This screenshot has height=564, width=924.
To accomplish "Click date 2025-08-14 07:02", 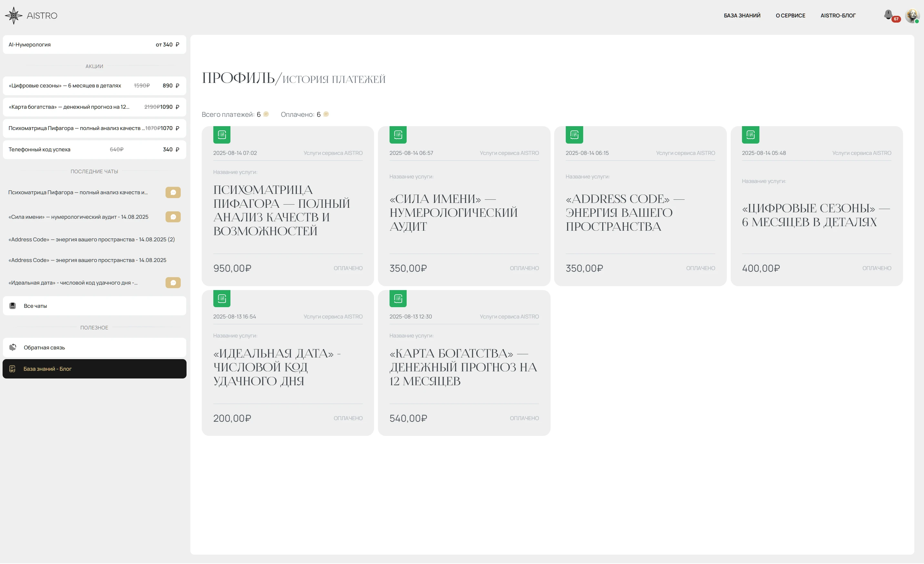I will pos(235,153).
